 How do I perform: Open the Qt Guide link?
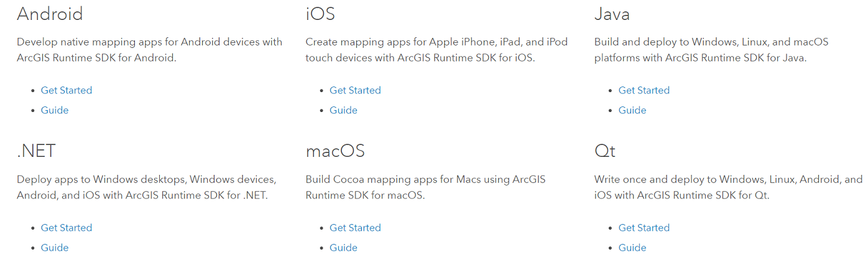tap(632, 248)
